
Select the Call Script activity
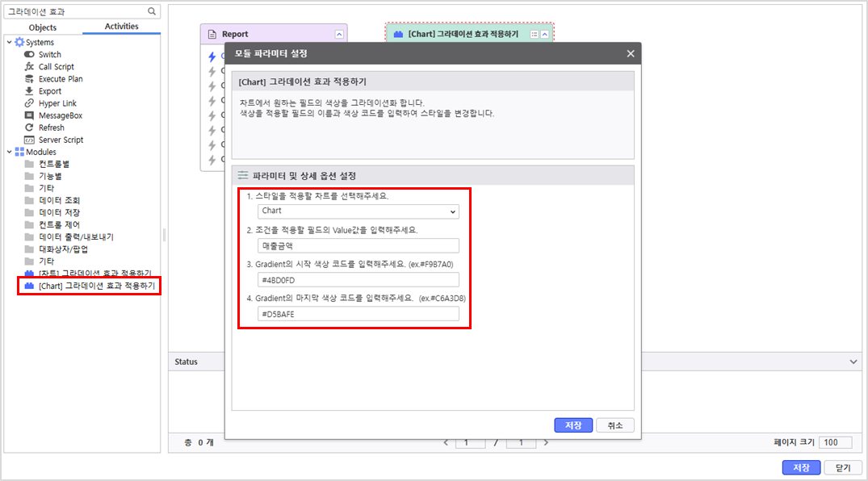pos(56,66)
